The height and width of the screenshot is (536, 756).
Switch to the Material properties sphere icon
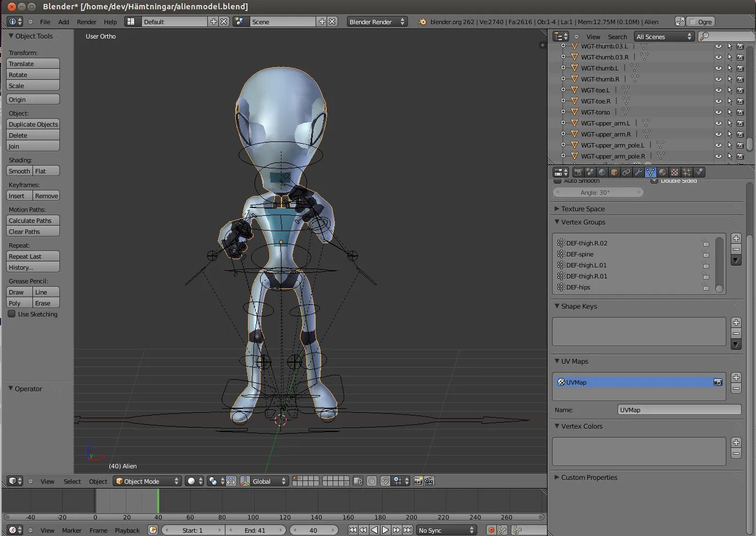pos(663,172)
